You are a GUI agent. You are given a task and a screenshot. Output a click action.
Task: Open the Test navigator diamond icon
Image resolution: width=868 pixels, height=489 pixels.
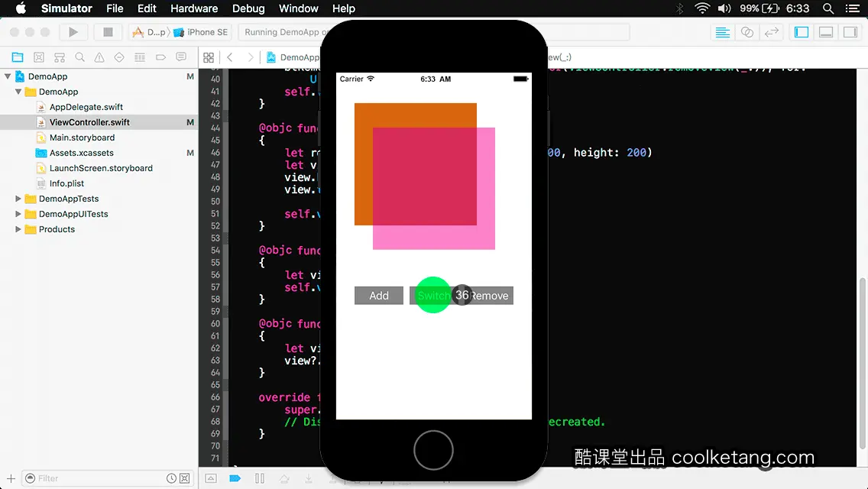pyautogui.click(x=119, y=57)
